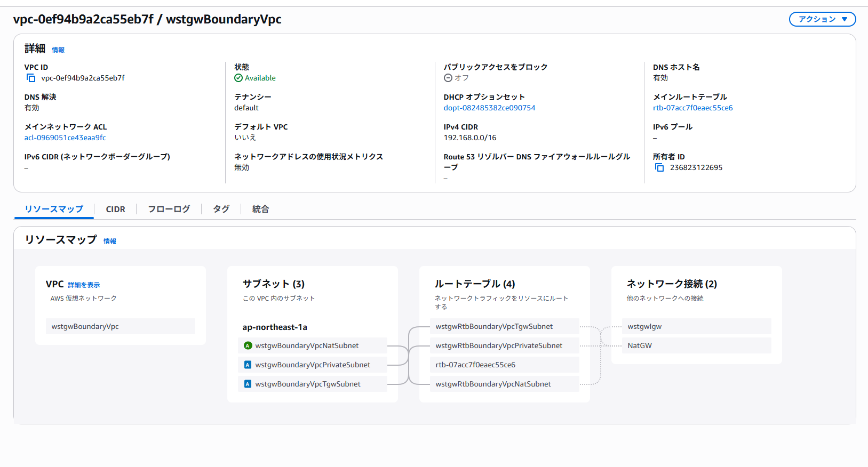Select subnet wstgwBoundaryVpcPrivateSubnet in resource map
Image resolution: width=868 pixels, height=467 pixels.
click(313, 365)
